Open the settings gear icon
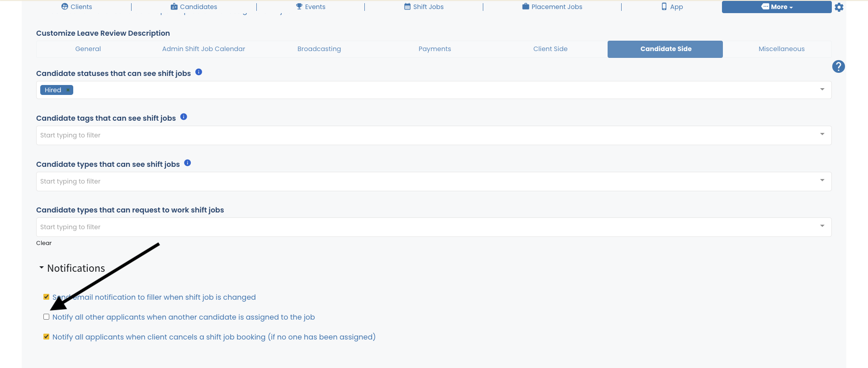 coord(839,7)
